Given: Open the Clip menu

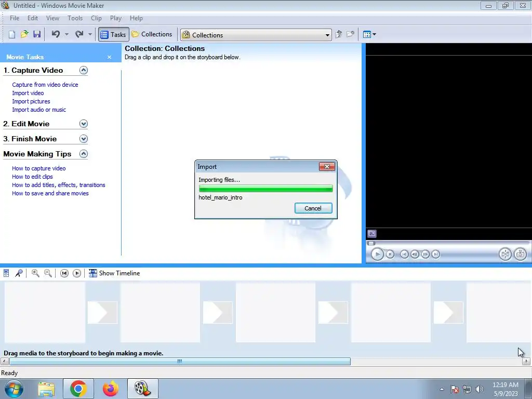Looking at the screenshot, I should pyautogui.click(x=96, y=18).
